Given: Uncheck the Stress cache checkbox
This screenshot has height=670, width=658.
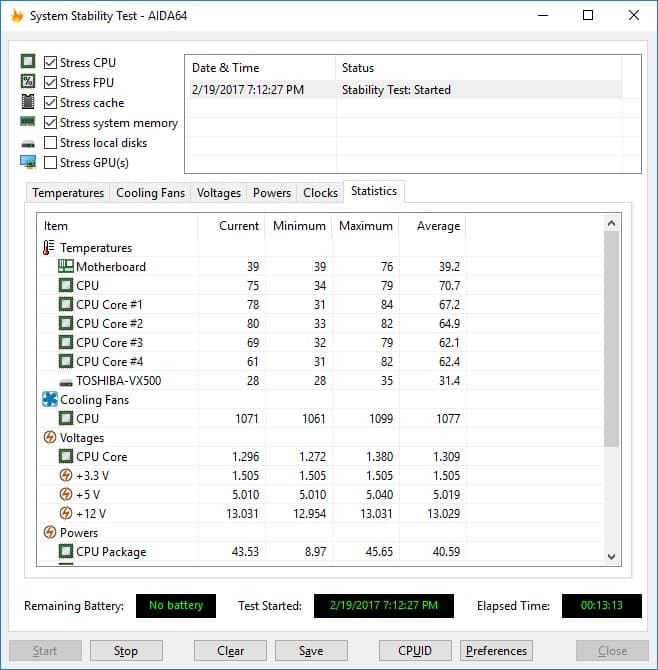Looking at the screenshot, I should 50,102.
